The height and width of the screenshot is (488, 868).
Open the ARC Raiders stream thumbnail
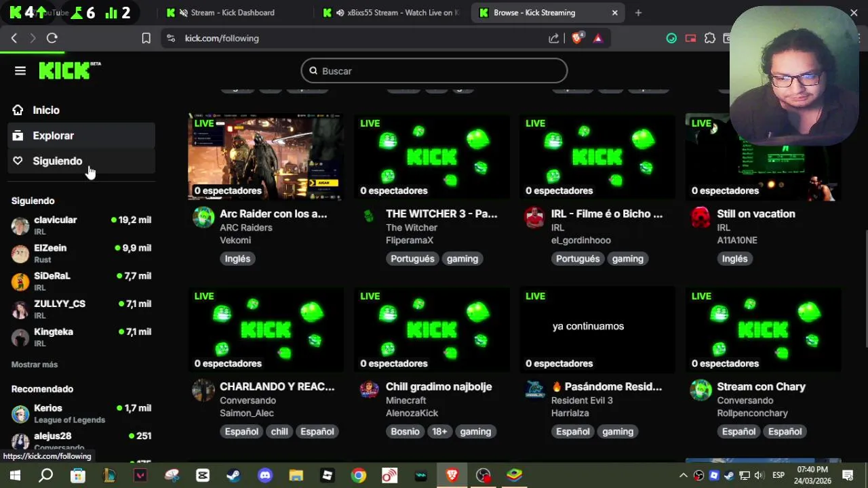(x=266, y=157)
